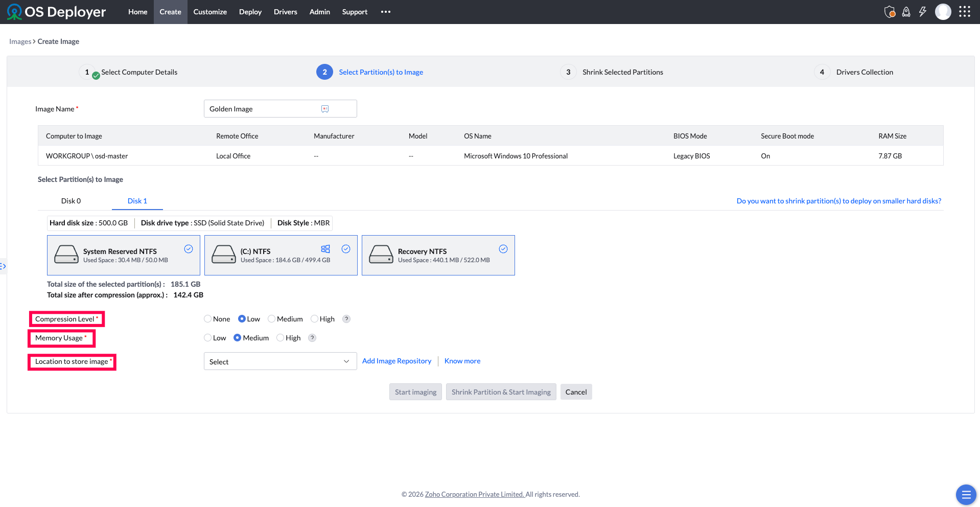This screenshot has width=980, height=507.
Task: Open the Deploy menu
Action: coord(250,12)
